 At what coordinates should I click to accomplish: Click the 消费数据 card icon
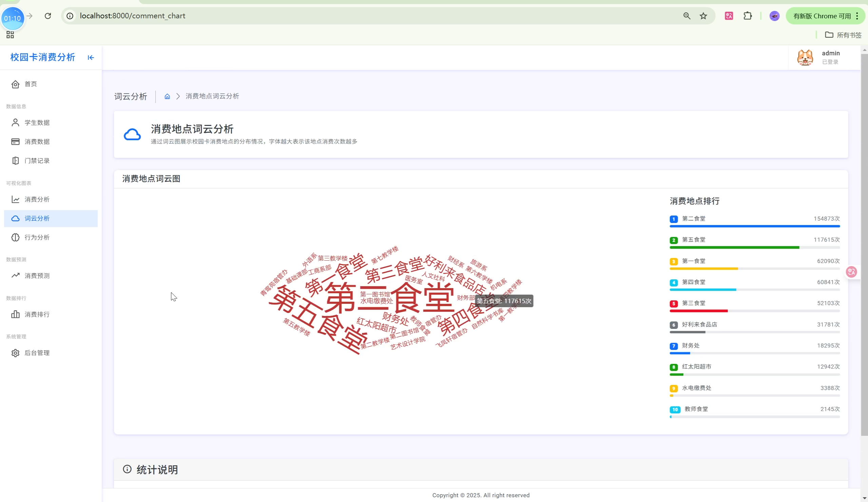pos(15,142)
